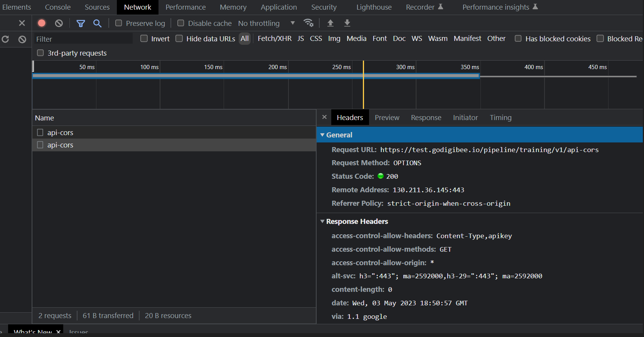Enable the Preserve log checkbox
The height and width of the screenshot is (337, 644).
pyautogui.click(x=119, y=23)
